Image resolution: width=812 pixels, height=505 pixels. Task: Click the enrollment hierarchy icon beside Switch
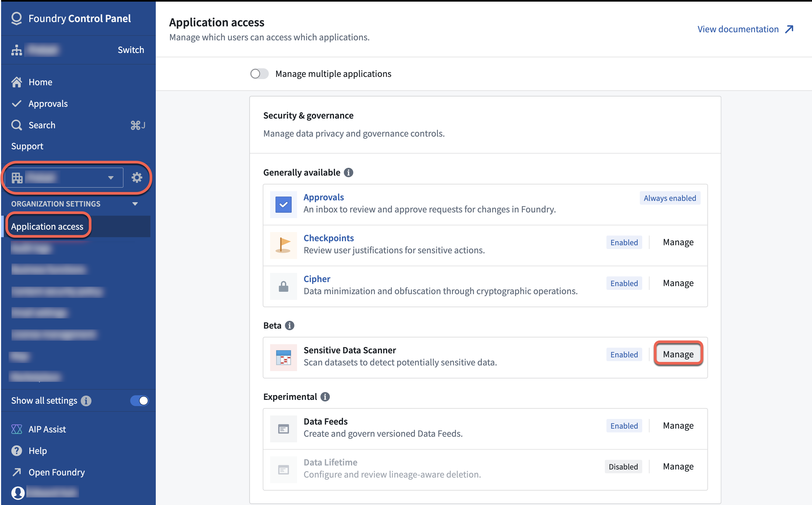[16, 50]
